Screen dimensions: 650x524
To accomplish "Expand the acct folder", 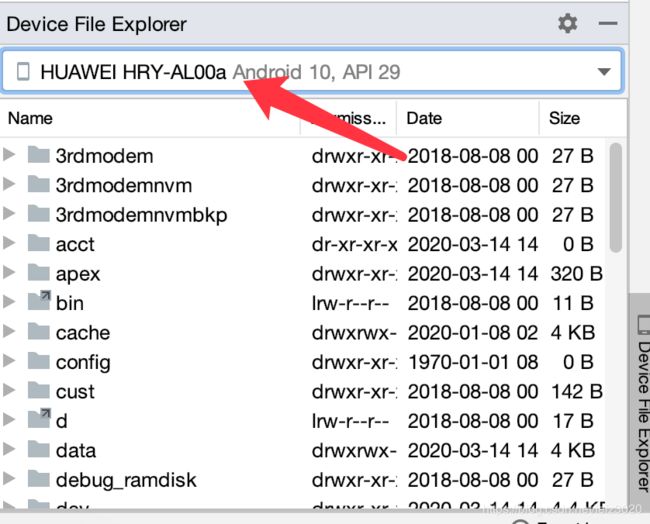I will click(9, 243).
